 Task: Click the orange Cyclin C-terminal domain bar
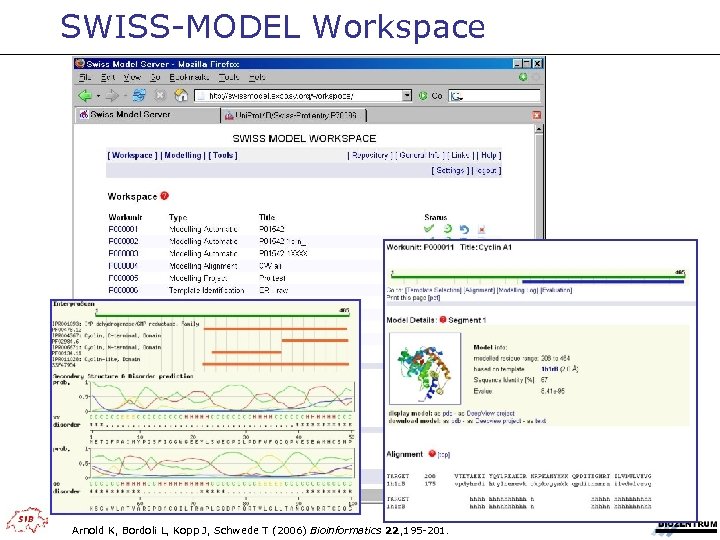(315, 341)
